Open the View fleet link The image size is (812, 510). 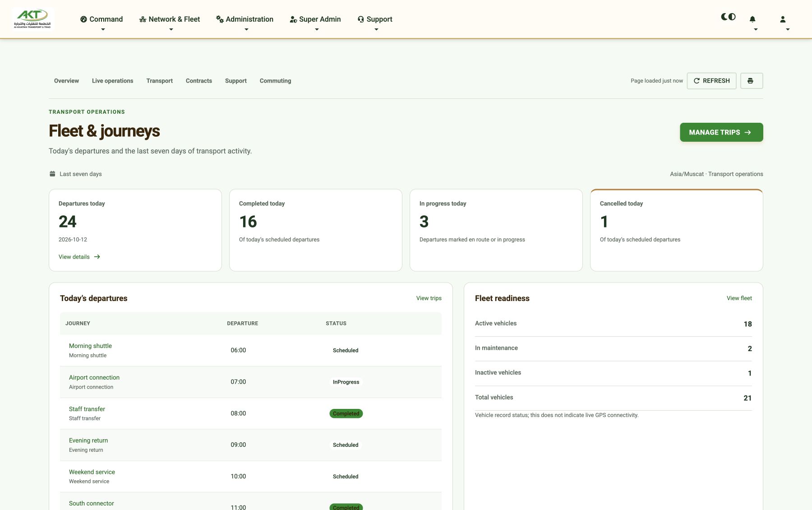click(x=739, y=298)
